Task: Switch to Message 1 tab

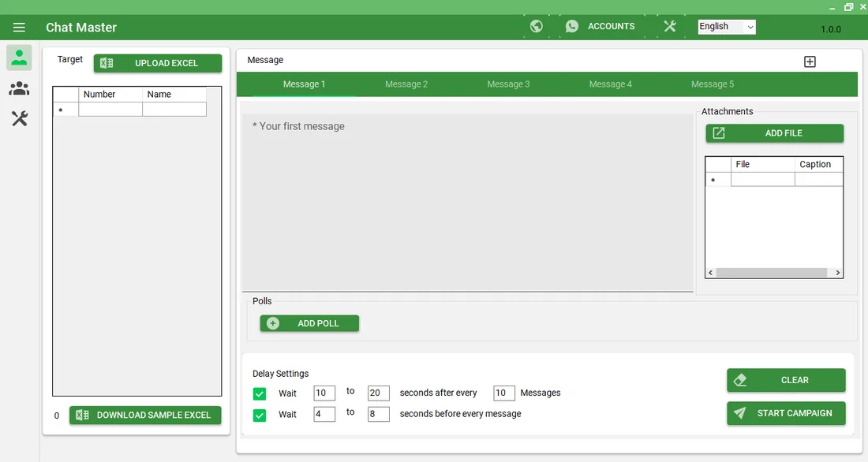Action: pos(304,84)
